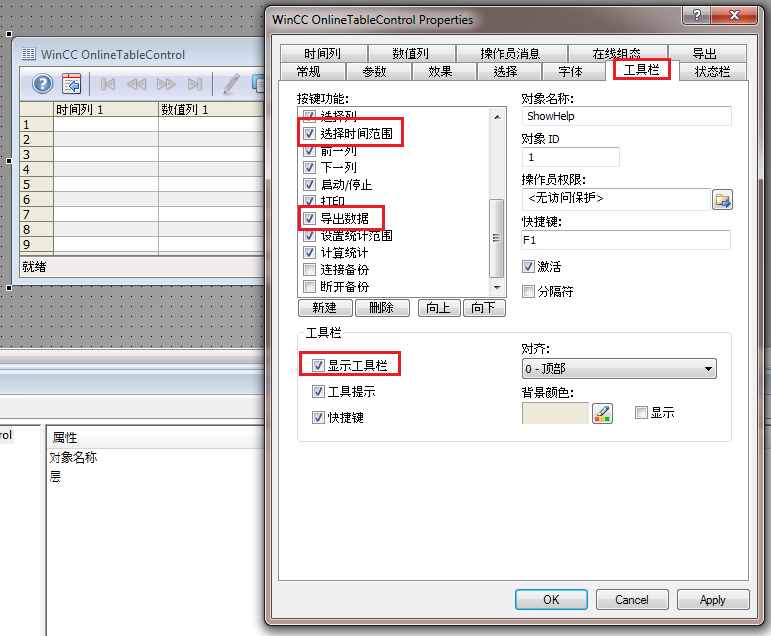Enable 连接备份 checkbox

pos(309,270)
